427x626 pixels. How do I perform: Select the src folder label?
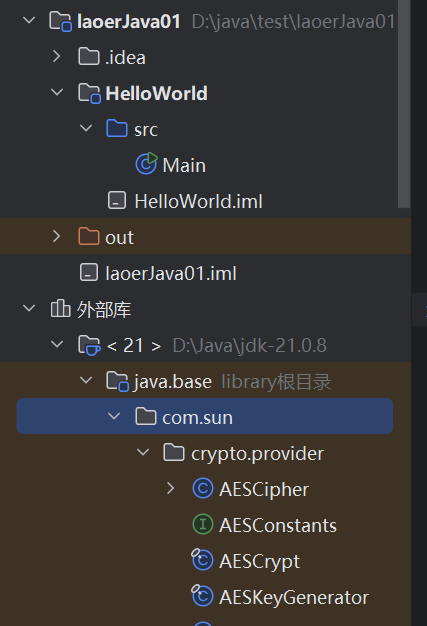tap(146, 130)
